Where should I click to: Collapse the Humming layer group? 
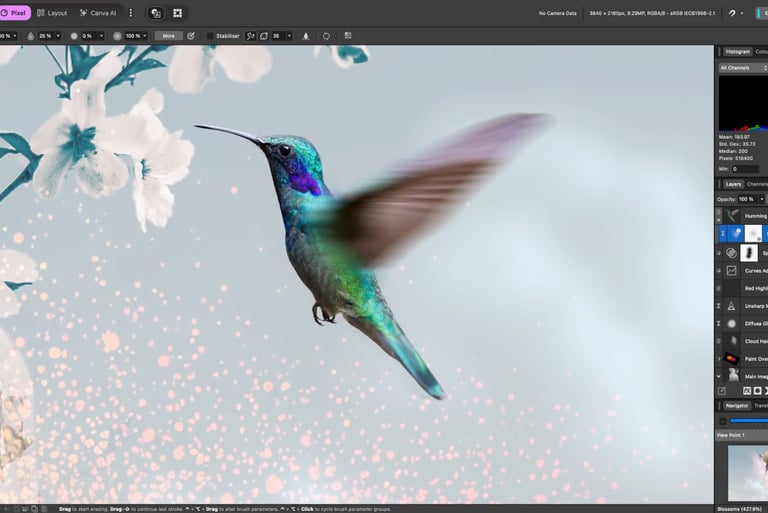click(719, 220)
